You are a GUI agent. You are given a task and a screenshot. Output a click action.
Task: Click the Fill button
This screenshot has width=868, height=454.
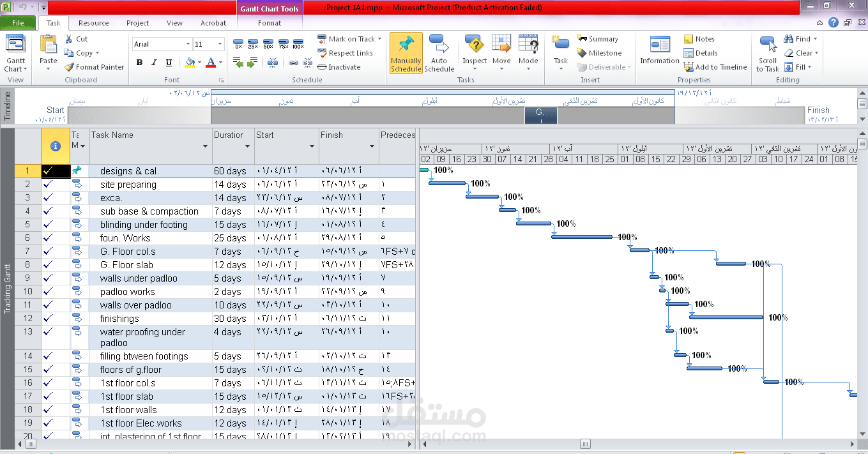pos(798,67)
